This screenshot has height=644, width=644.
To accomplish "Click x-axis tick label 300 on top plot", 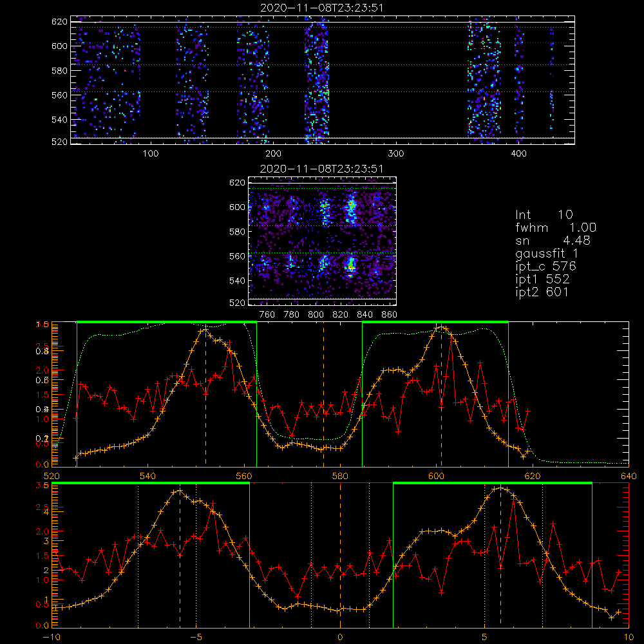I will tap(396, 154).
